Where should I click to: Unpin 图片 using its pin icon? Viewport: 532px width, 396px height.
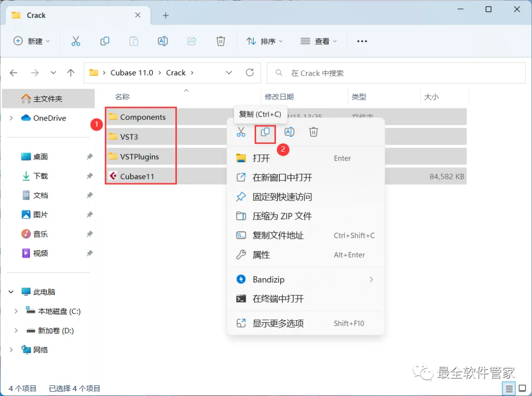tap(90, 215)
